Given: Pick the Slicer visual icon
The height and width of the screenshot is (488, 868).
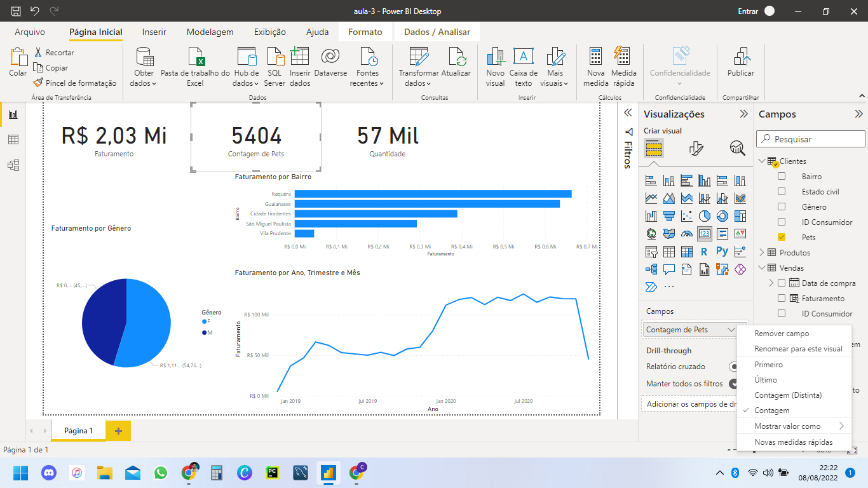Looking at the screenshot, I should point(651,252).
